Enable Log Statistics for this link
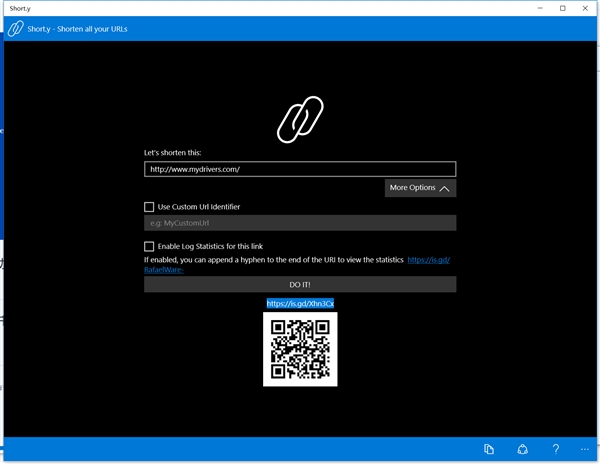This screenshot has width=600, height=464. 149,246
